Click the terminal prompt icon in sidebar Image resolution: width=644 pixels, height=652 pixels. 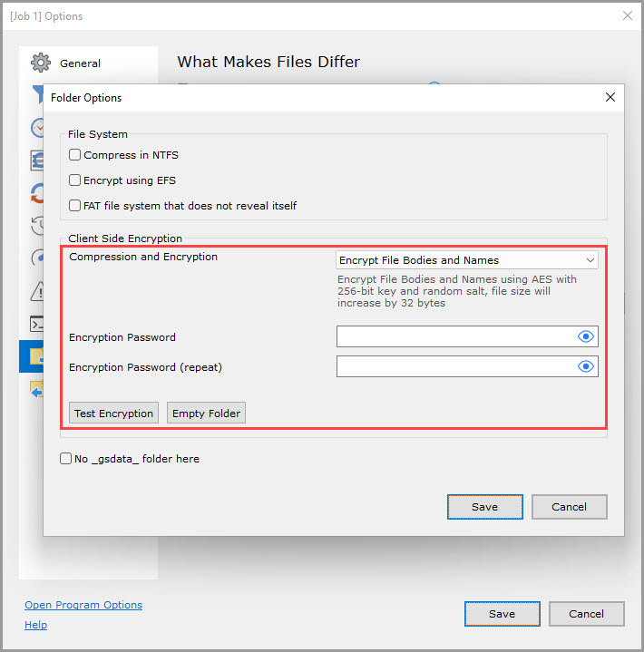click(36, 324)
